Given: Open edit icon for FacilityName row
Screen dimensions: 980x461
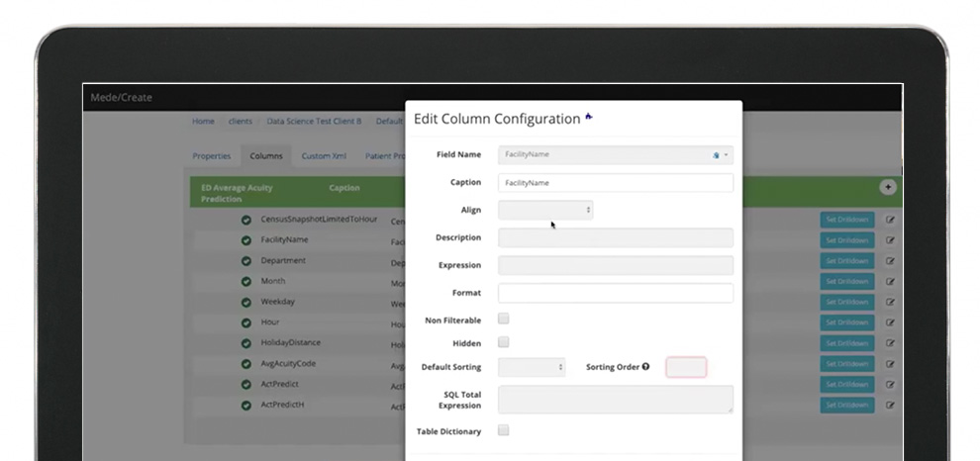Looking at the screenshot, I should [890, 239].
